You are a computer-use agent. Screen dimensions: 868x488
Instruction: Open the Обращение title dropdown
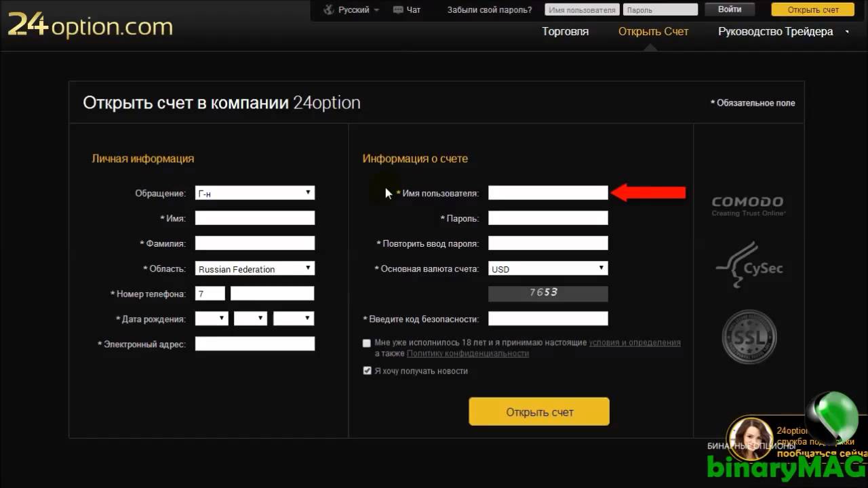point(255,193)
